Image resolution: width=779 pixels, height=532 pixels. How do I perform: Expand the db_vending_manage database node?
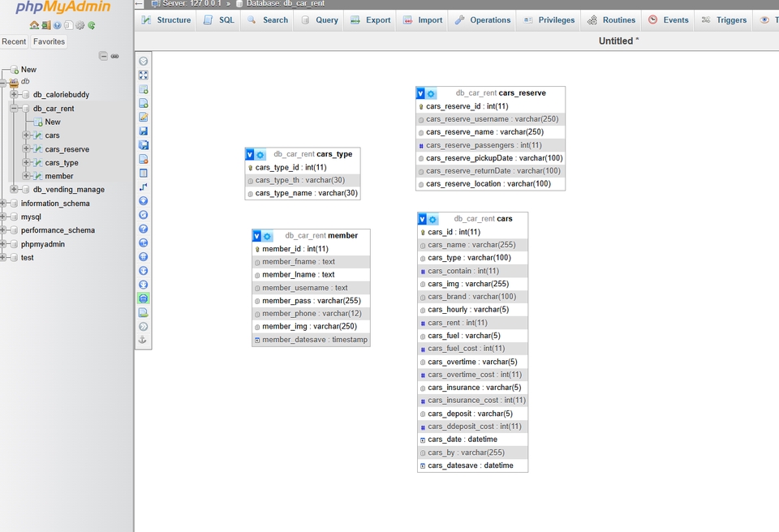click(14, 189)
